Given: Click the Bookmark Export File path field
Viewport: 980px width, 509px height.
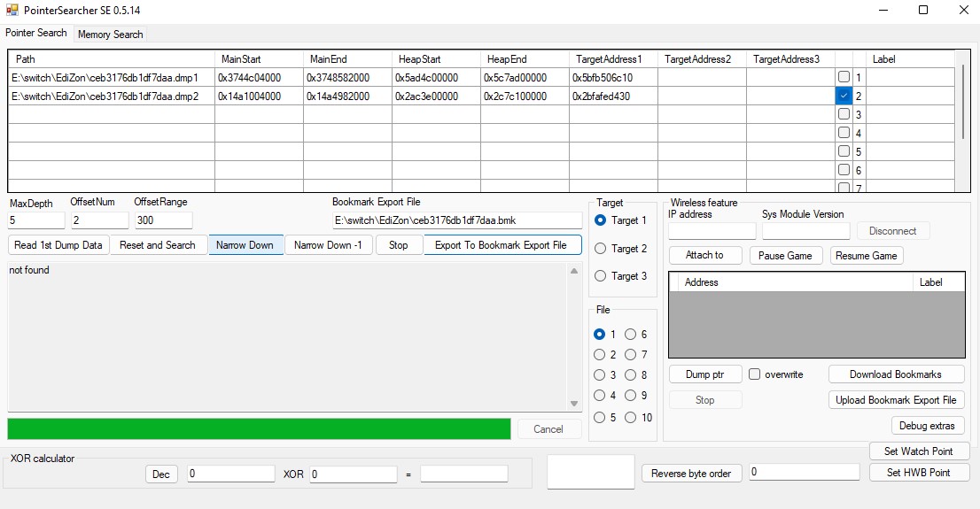Looking at the screenshot, I should click(457, 220).
